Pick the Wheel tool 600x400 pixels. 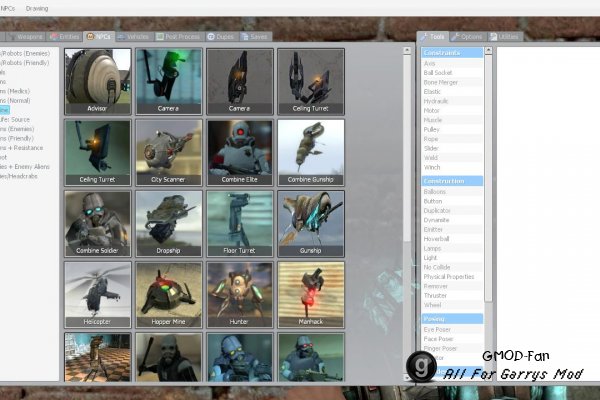[452, 305]
